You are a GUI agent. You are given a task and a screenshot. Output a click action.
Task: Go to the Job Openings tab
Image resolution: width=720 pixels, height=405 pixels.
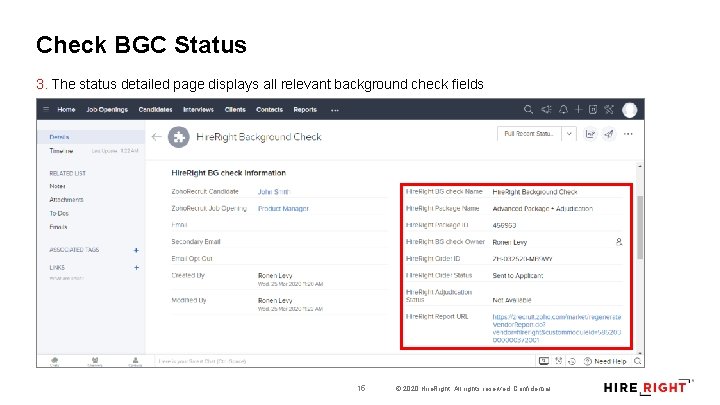(x=107, y=110)
